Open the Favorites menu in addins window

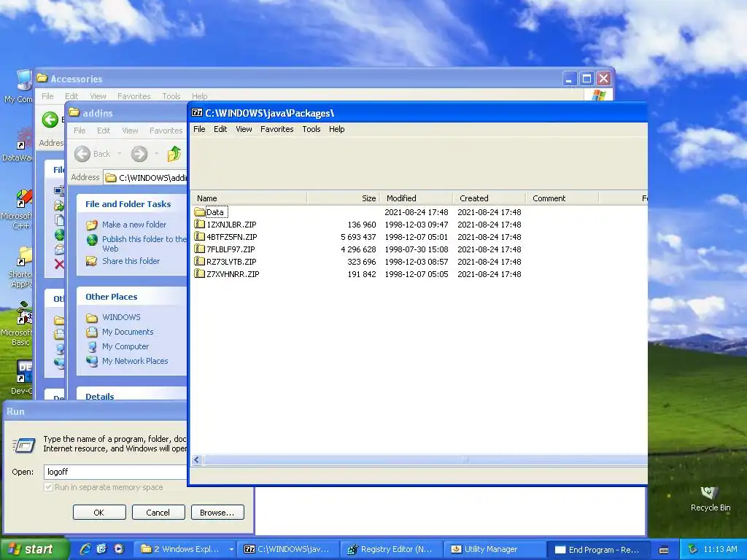coord(166,131)
